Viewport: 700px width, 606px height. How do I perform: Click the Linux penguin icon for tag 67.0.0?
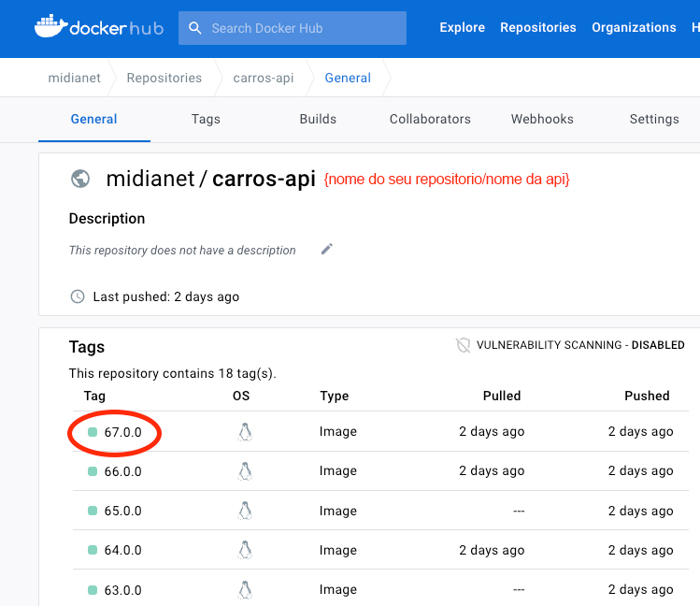point(245,432)
